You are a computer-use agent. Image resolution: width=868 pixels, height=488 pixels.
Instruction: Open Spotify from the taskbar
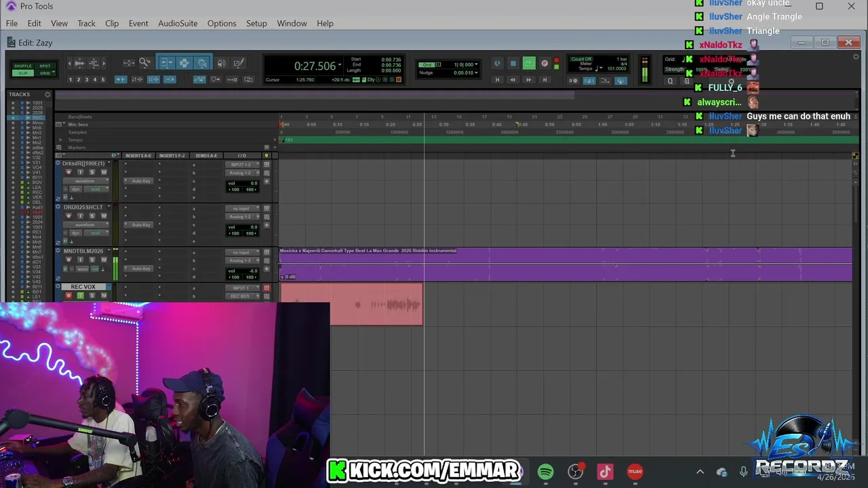pyautogui.click(x=545, y=472)
